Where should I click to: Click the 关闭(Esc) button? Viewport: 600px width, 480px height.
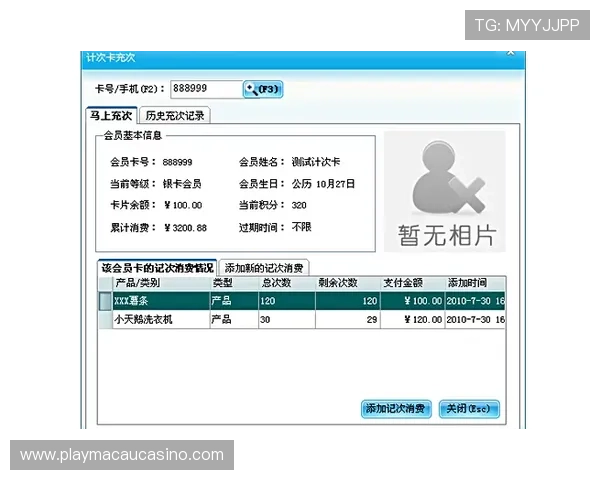pyautogui.click(x=469, y=409)
